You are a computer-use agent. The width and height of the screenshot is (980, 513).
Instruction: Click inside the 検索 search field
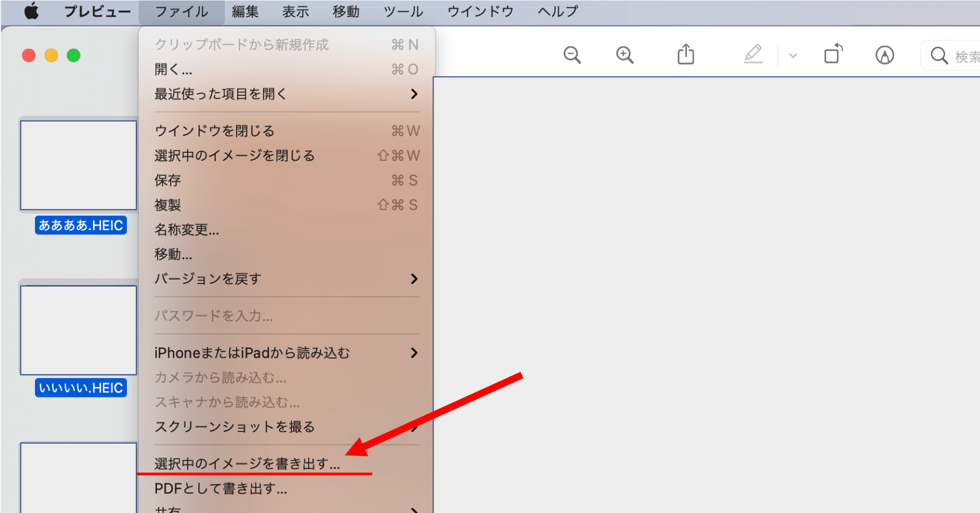(963, 55)
